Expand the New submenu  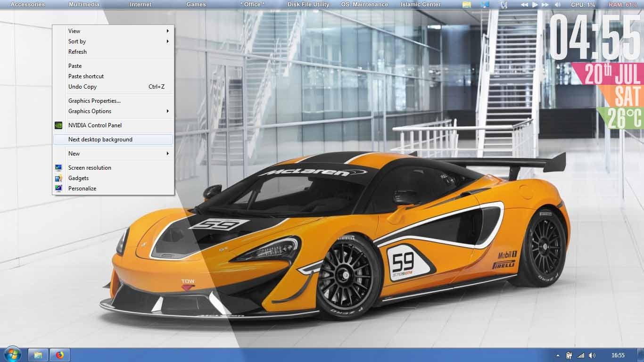coord(113,154)
